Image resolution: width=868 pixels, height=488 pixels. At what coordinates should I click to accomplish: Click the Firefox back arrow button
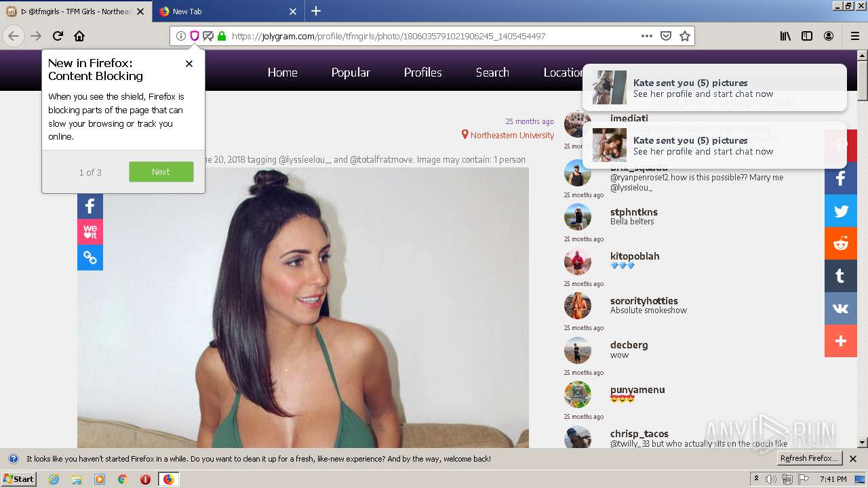14,36
